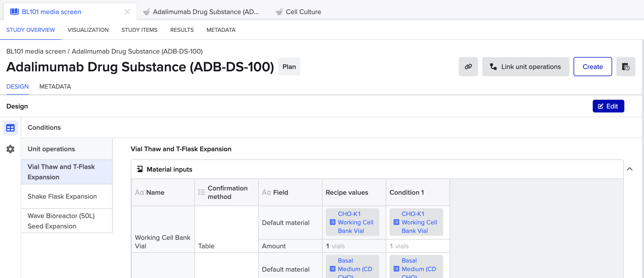Screen dimensions: 644x278
Task: Click the Amount field cell
Action: tap(290, 246)
